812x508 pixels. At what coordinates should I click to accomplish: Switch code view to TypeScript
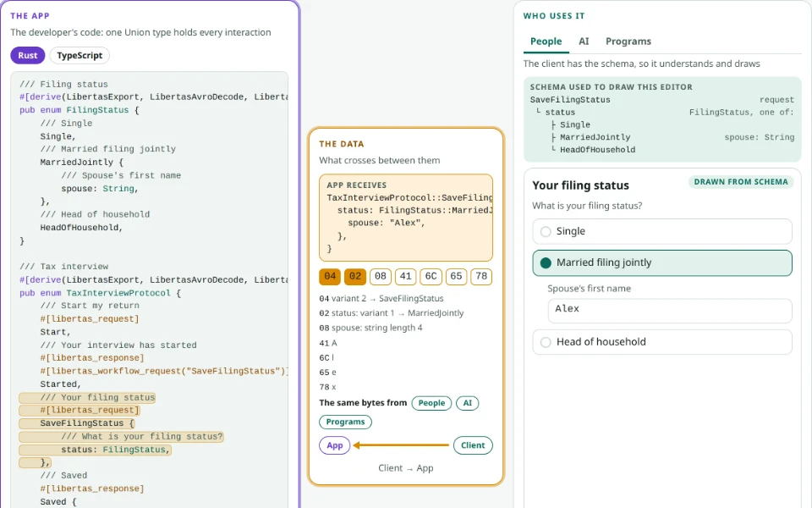[80, 56]
